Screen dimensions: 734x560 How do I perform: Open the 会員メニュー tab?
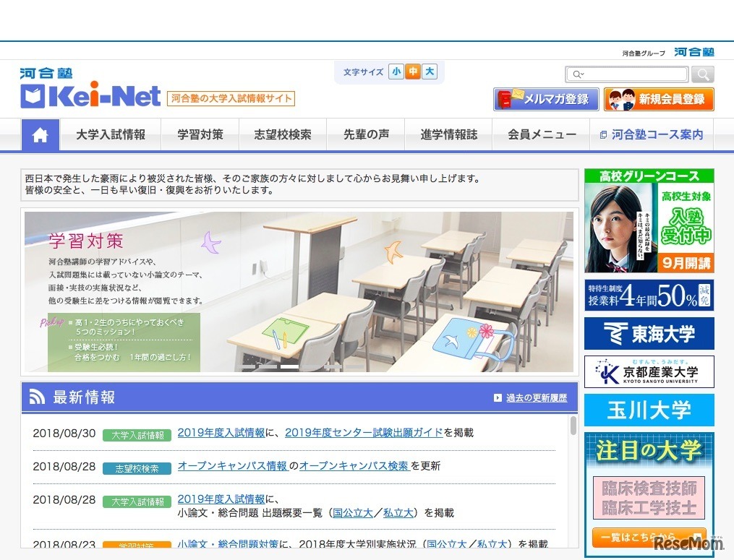541,134
